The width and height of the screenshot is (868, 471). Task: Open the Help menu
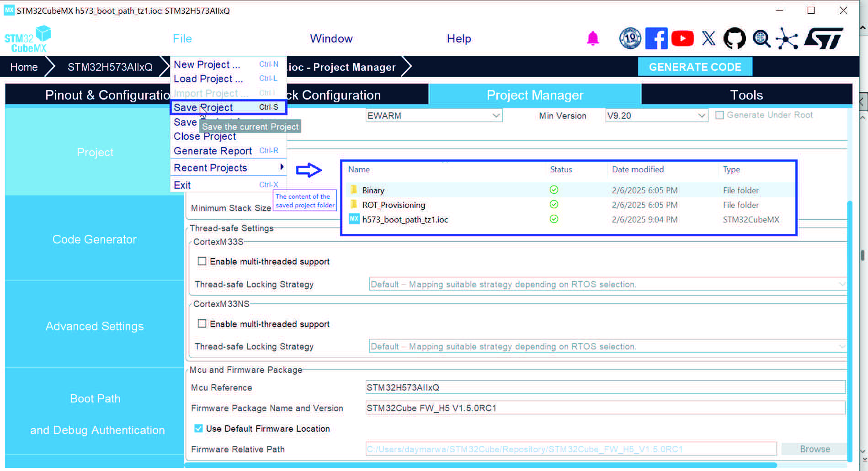459,39
